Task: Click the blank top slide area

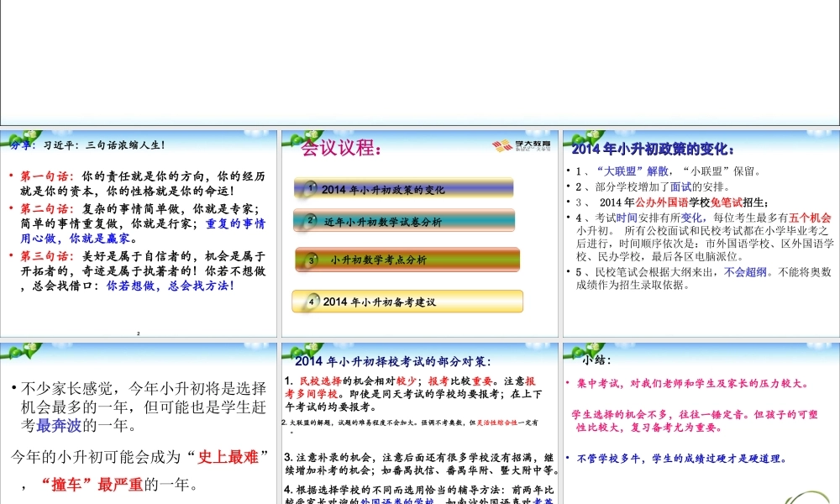Action: point(420,60)
